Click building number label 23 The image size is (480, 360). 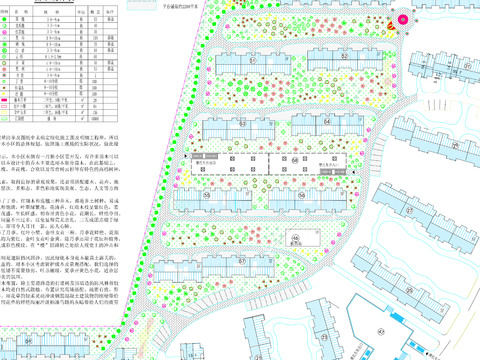(x=325, y=337)
